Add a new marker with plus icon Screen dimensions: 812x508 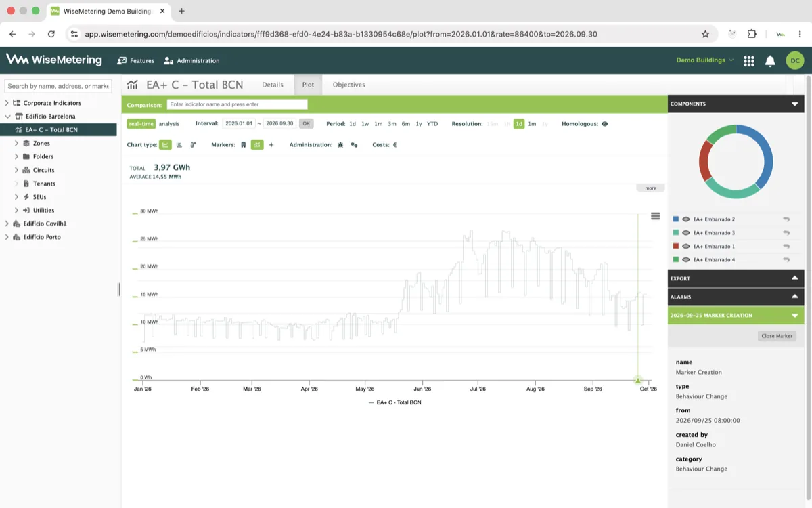271,145
